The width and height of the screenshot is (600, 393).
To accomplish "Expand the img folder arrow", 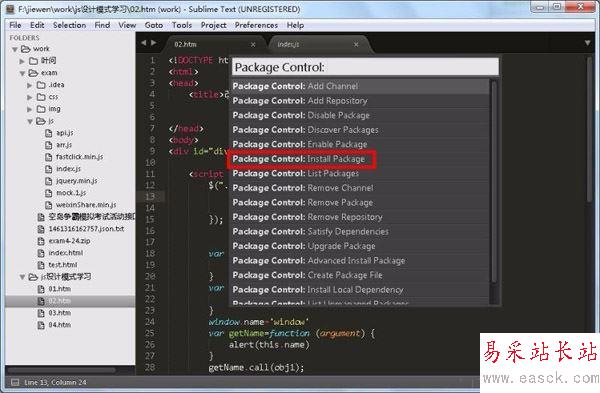I will (x=30, y=109).
